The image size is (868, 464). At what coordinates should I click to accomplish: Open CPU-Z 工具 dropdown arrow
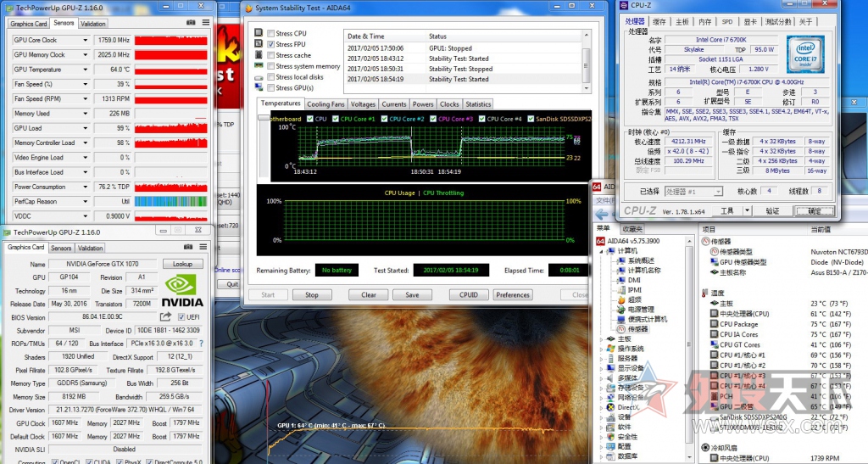pyautogui.click(x=747, y=210)
